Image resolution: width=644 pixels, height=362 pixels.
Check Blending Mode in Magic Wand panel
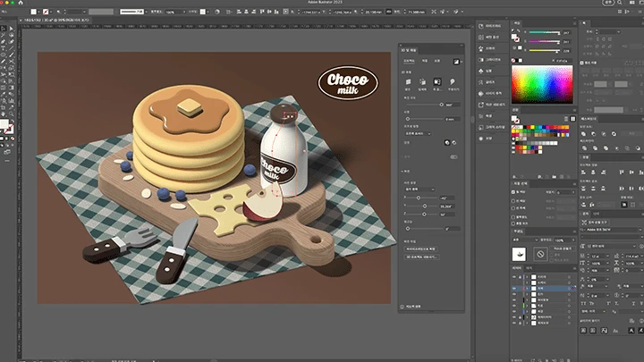coord(513,223)
